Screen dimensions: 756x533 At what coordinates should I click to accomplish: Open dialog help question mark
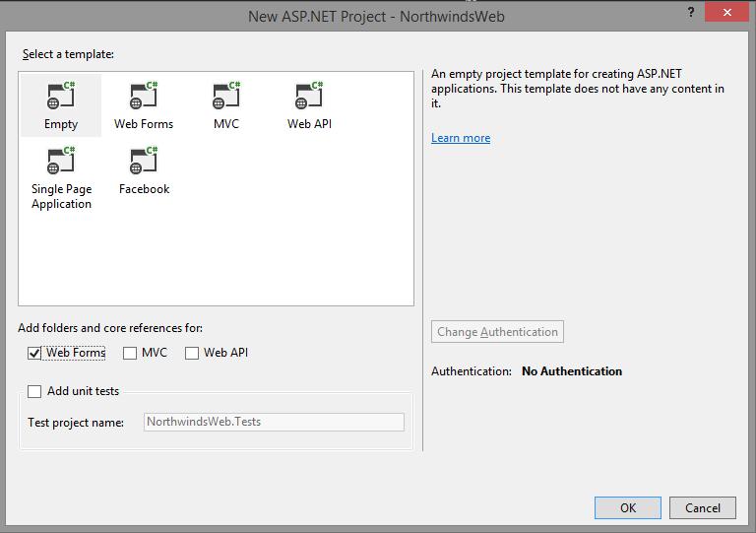tap(691, 12)
